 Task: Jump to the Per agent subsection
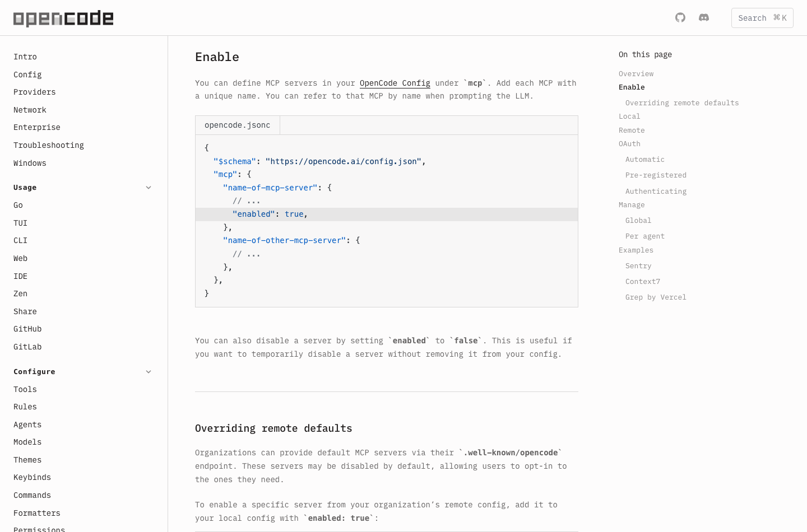pyautogui.click(x=645, y=236)
